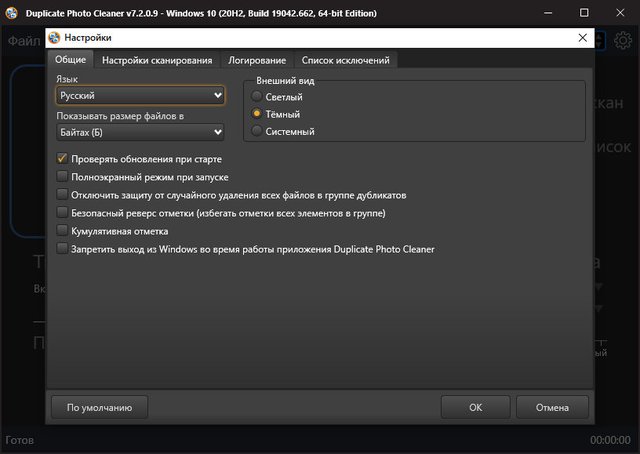Select the Системный appearance option
640x454 pixels.
coord(258,131)
